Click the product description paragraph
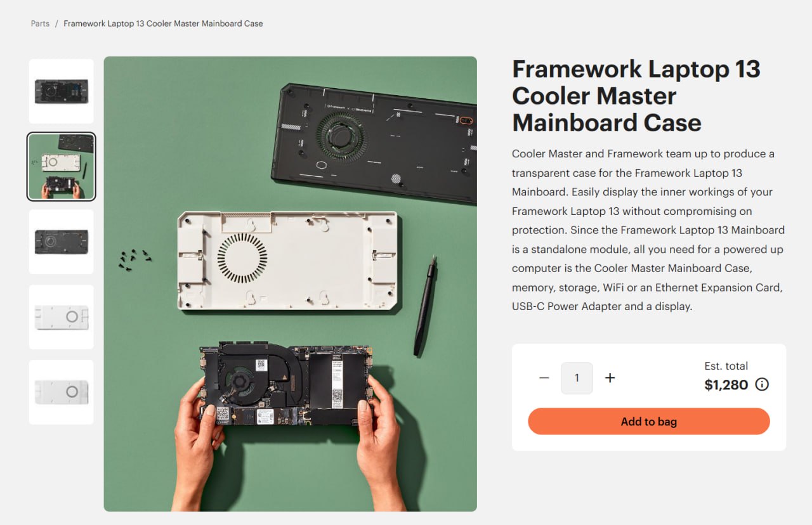 coord(648,230)
